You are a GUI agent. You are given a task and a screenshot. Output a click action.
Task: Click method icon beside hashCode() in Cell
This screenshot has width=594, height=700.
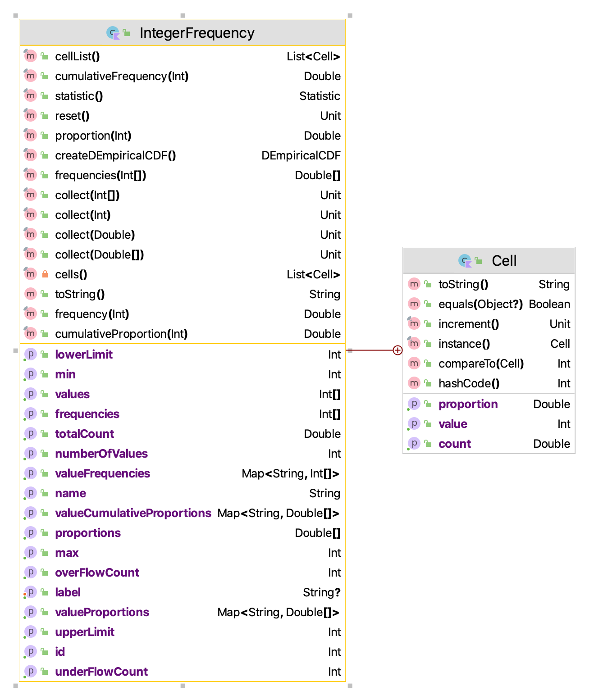click(x=414, y=383)
